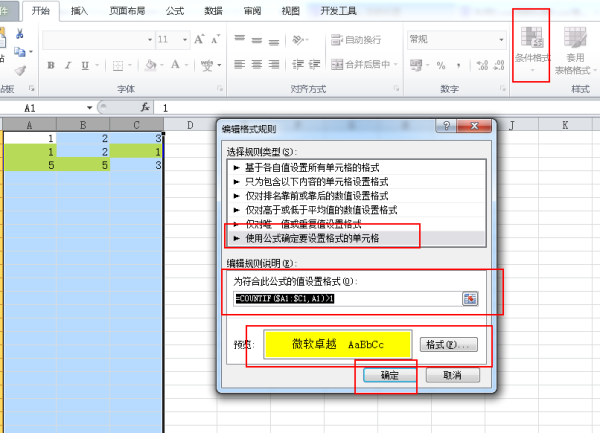Viewport: 600px width, 433px height.
Task: Select rule 仅对高于或低于平均值的数值设置格式
Action: tap(357, 210)
